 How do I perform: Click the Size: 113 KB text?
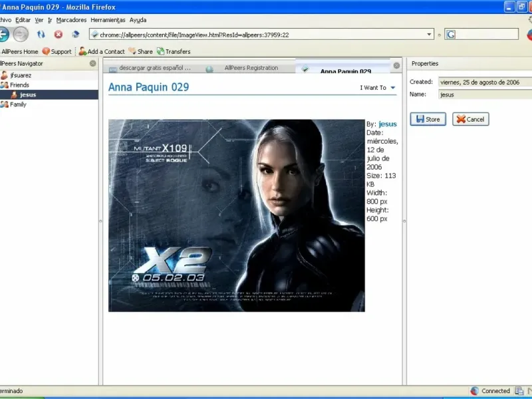click(x=380, y=180)
